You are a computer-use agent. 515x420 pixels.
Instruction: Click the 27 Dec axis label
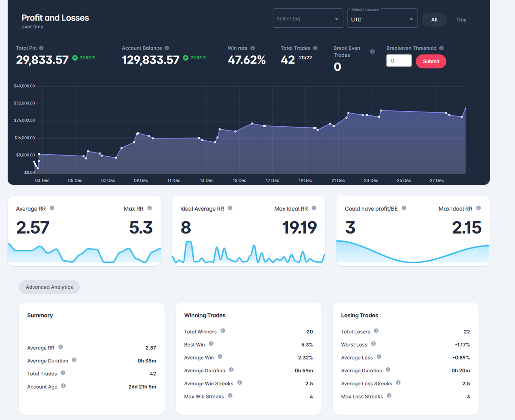(437, 180)
